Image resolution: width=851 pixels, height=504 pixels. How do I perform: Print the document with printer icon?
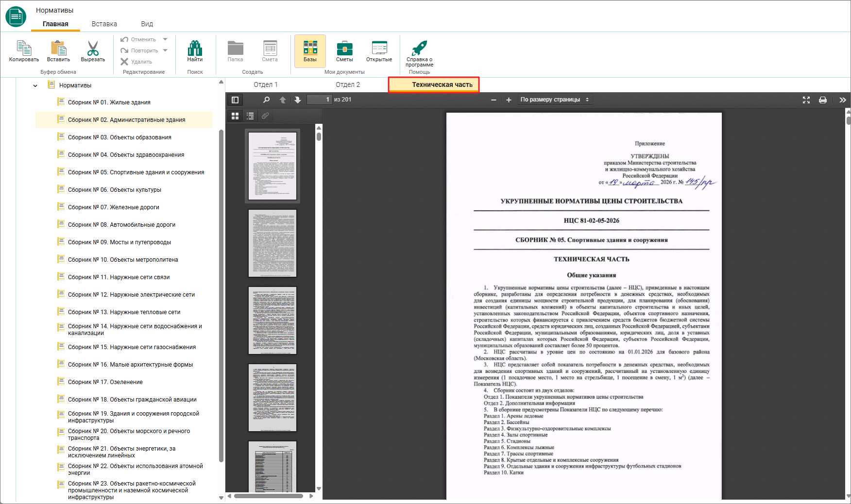pos(822,100)
